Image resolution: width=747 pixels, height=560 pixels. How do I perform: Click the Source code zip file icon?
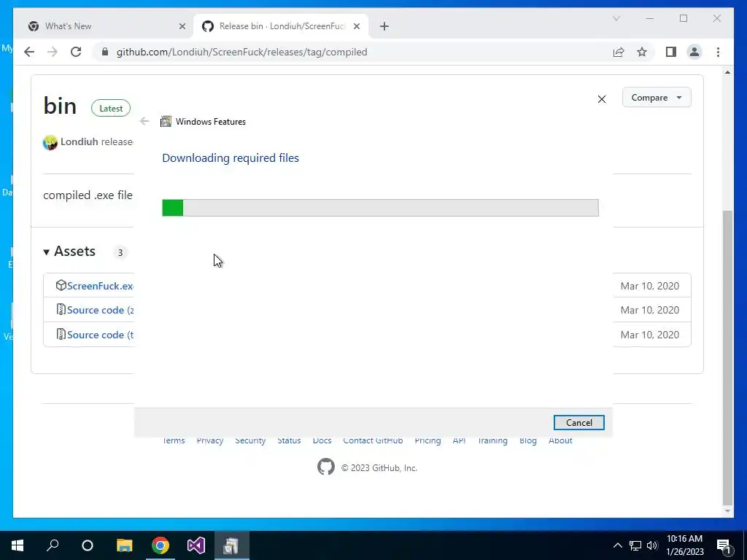pos(61,309)
